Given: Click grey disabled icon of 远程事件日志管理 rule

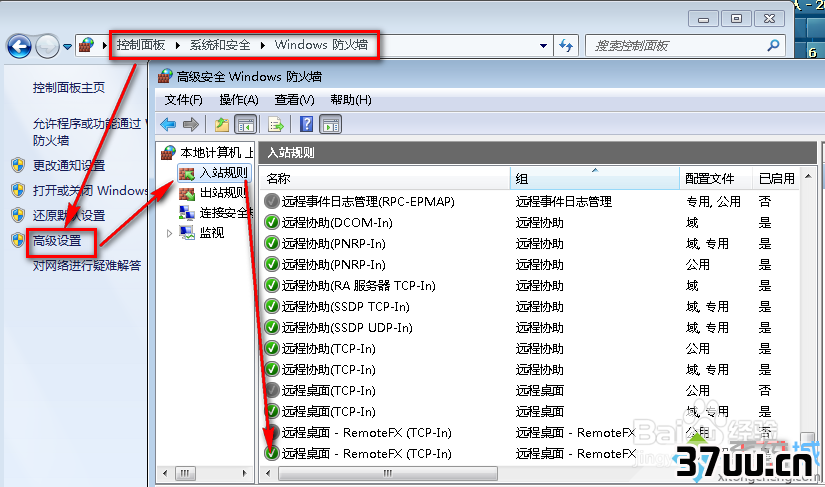Looking at the screenshot, I should click(271, 201).
